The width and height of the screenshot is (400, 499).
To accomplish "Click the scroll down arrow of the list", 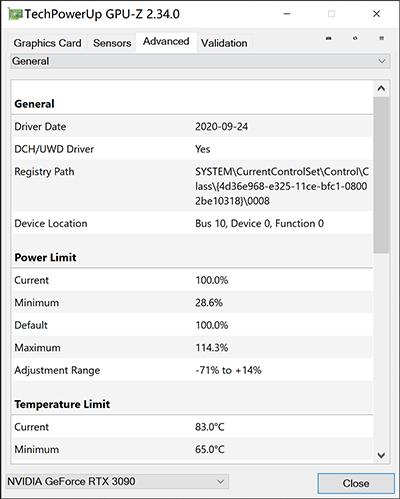I will [x=381, y=455].
